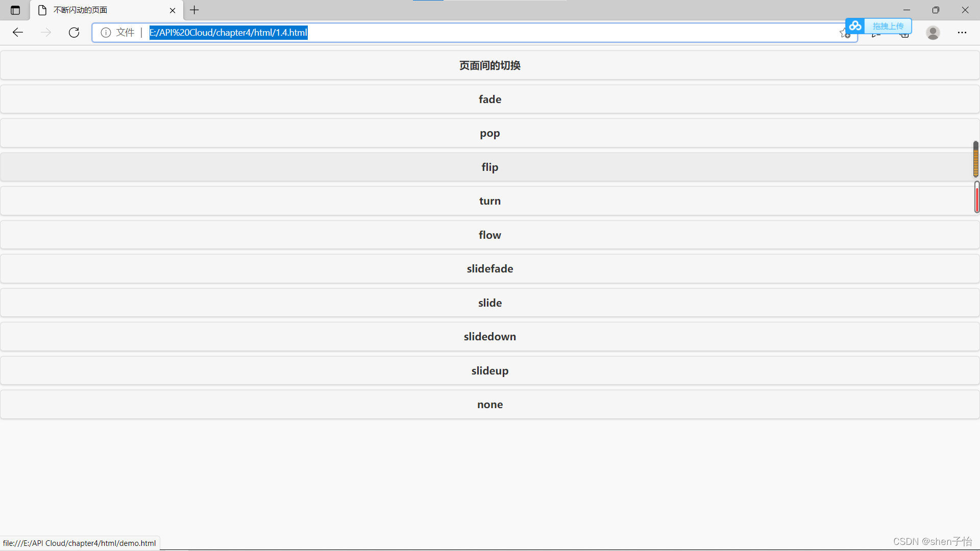
Task: Select the 不断闪动的页面 tab
Action: [x=107, y=10]
